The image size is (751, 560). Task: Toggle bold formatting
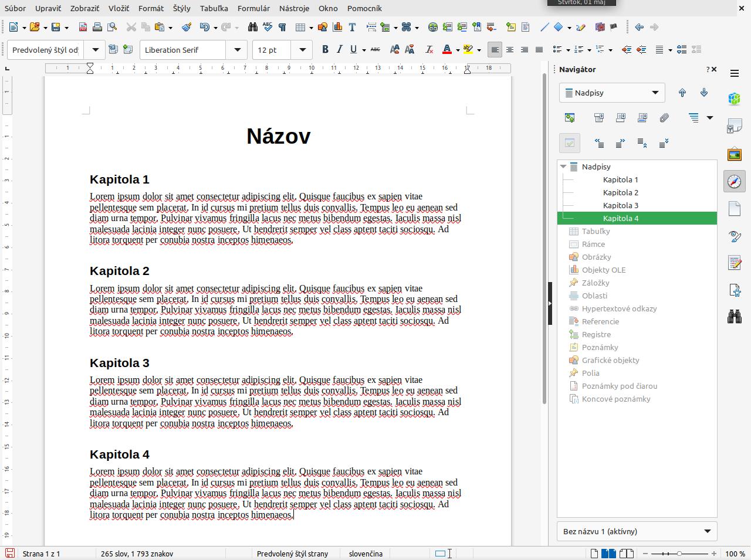coord(325,50)
